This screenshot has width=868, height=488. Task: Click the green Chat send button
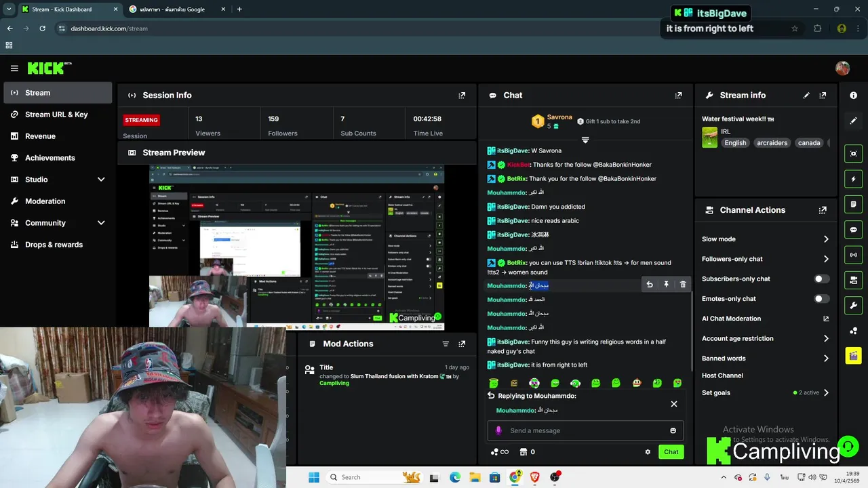[x=671, y=452]
